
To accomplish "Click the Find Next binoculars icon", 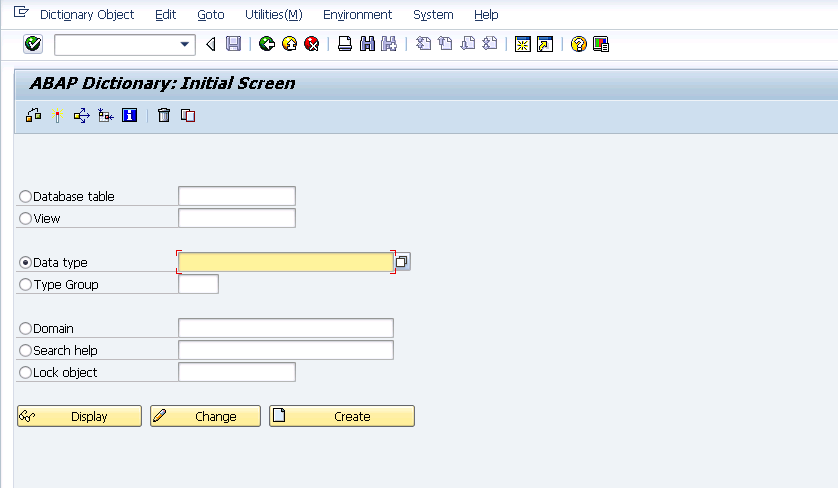I will (x=389, y=44).
